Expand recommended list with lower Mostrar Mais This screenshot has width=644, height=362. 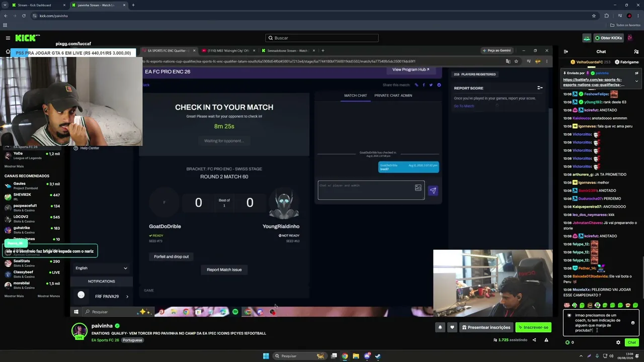[14, 296]
